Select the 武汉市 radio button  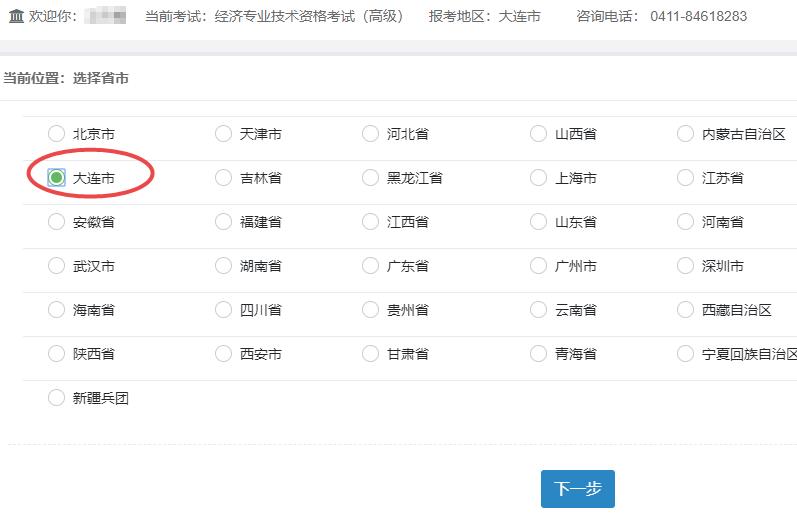tap(56, 266)
